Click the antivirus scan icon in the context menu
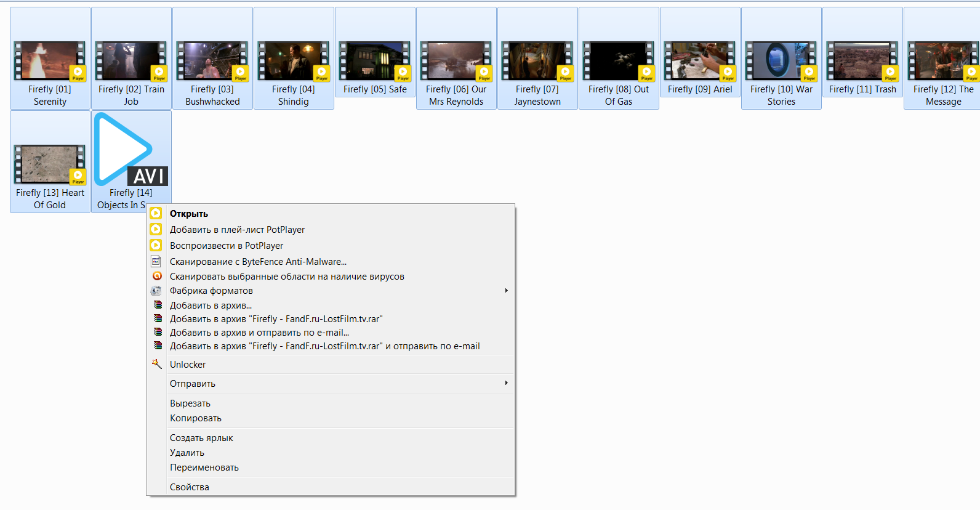Screen dimensions: 980x510 [157, 276]
